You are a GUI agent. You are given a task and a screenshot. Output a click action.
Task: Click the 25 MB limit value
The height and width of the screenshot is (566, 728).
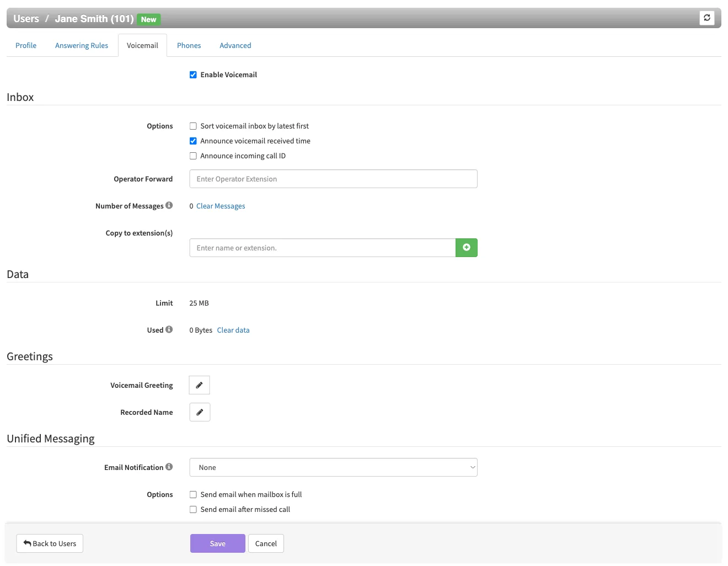click(199, 303)
